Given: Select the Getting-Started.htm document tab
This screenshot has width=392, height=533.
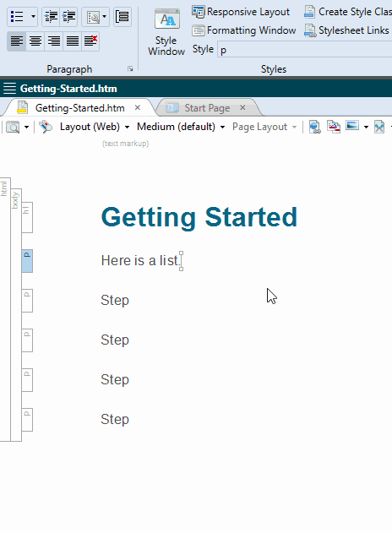Looking at the screenshot, I should pyautogui.click(x=80, y=108).
